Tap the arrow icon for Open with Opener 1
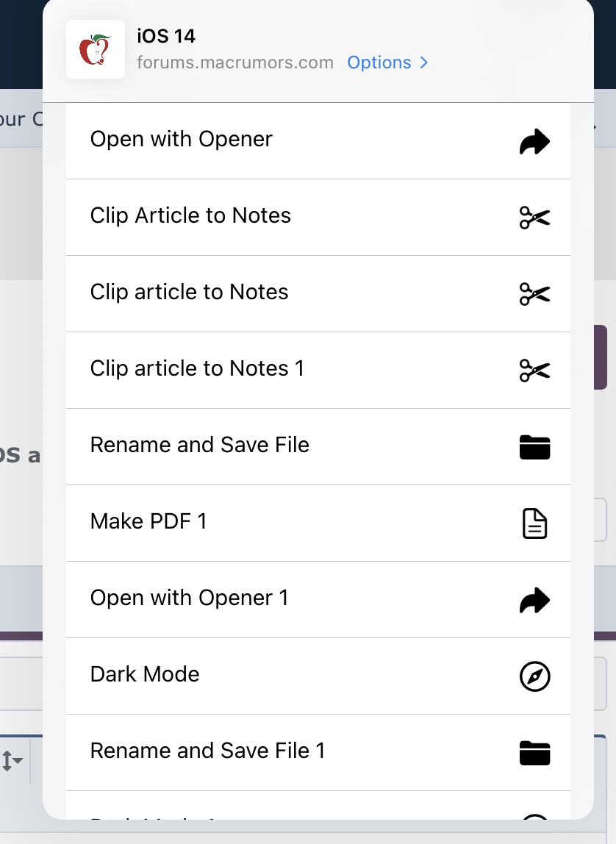This screenshot has width=616, height=844. pos(534,600)
